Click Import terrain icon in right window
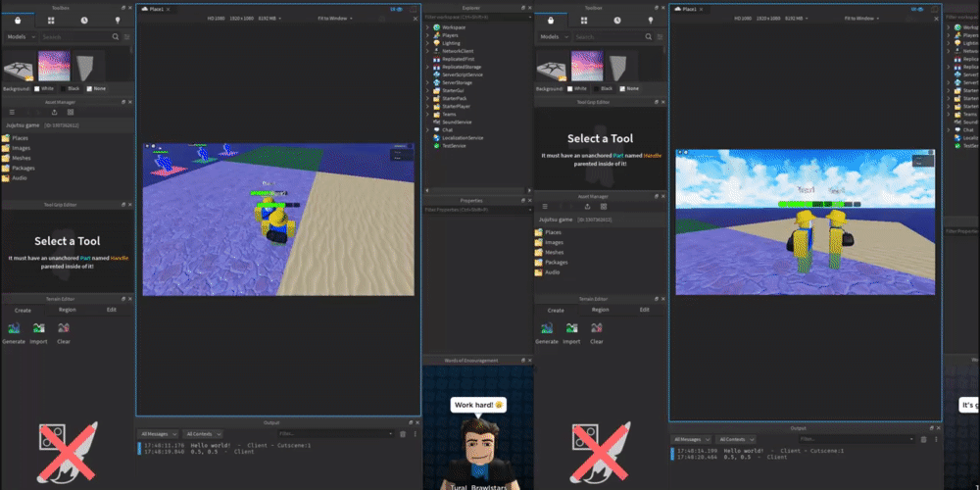This screenshot has height=490, width=980. point(572,328)
